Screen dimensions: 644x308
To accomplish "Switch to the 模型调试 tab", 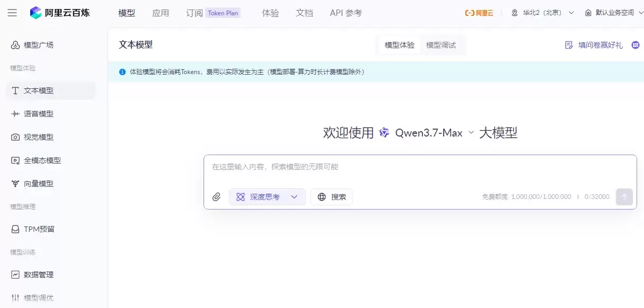I will pos(441,45).
